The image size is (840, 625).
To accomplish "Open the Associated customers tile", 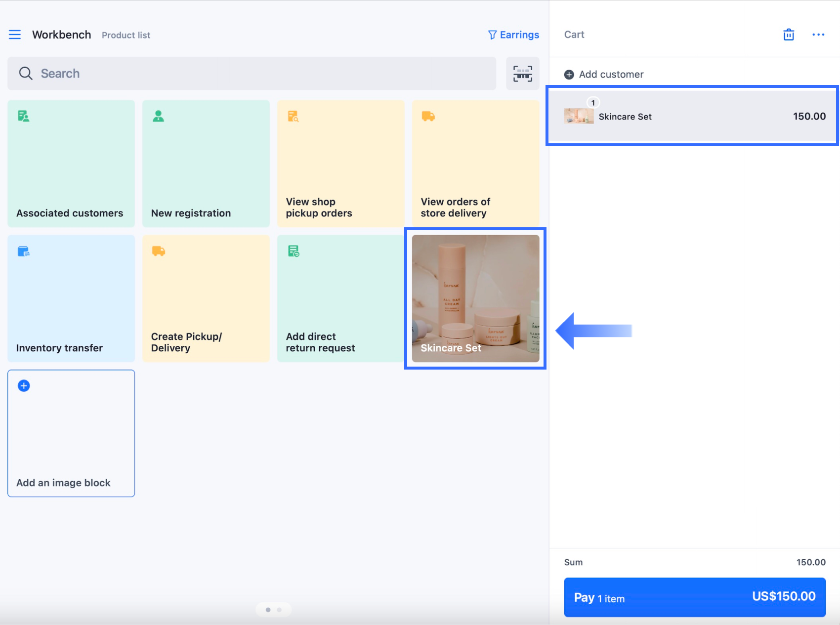I will (71, 164).
